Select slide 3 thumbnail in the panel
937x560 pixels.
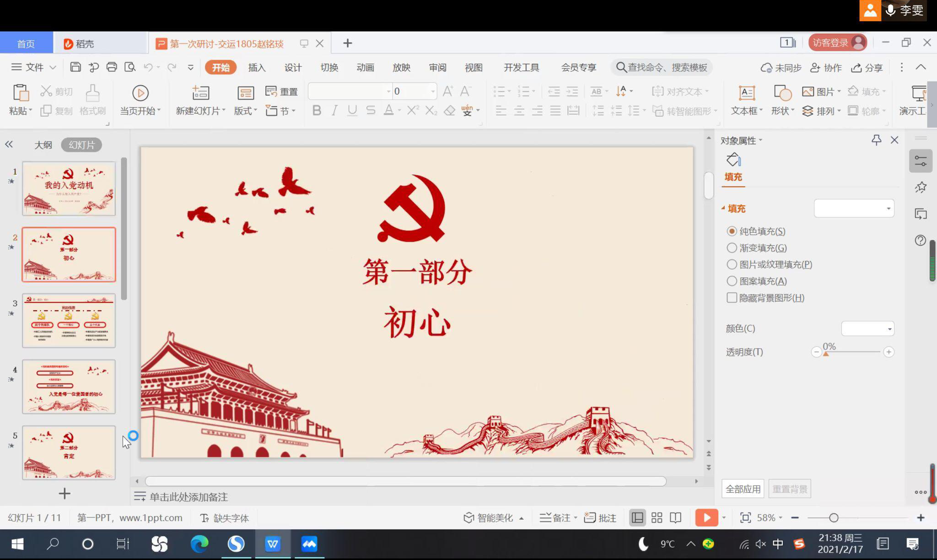pyautogui.click(x=69, y=320)
